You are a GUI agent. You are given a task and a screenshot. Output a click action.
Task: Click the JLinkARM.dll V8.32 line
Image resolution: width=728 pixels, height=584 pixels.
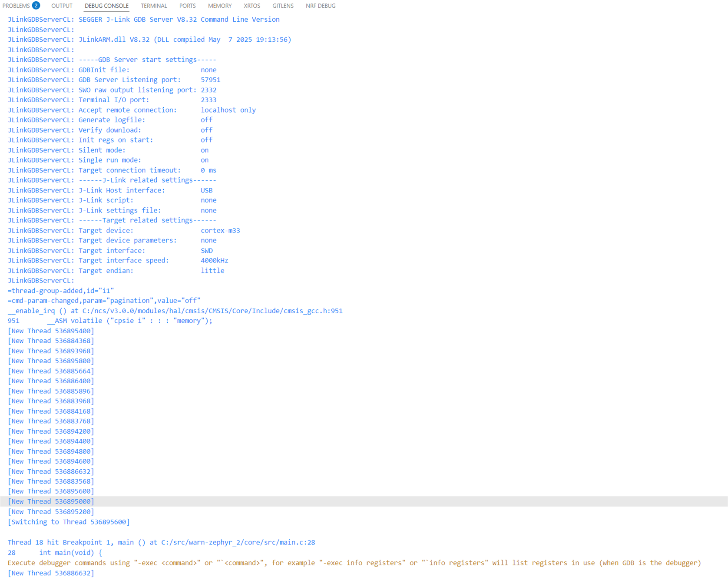point(149,40)
